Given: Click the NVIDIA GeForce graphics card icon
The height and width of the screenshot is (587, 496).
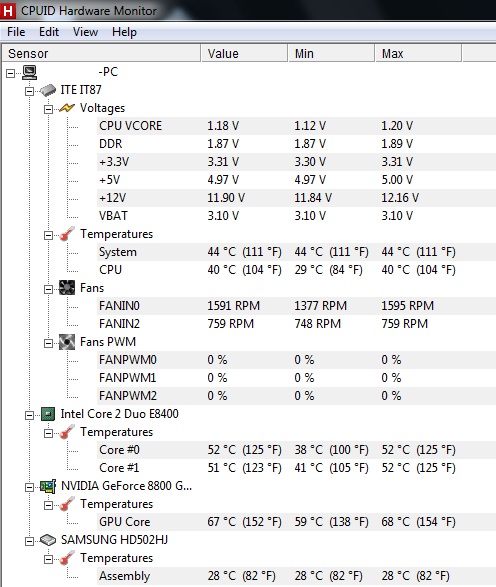Looking at the screenshot, I should [x=48, y=486].
